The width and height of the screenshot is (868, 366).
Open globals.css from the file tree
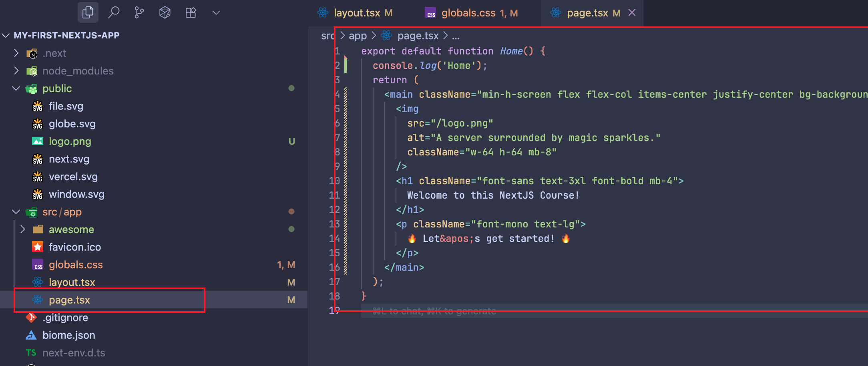[76, 265]
